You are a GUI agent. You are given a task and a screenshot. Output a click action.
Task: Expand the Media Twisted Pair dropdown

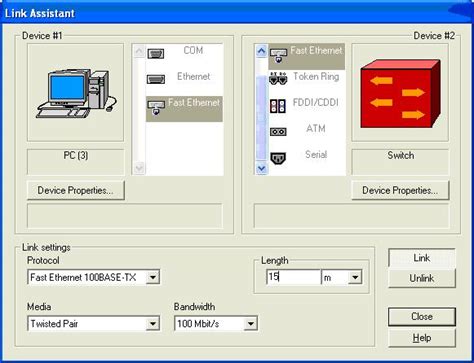click(x=153, y=324)
